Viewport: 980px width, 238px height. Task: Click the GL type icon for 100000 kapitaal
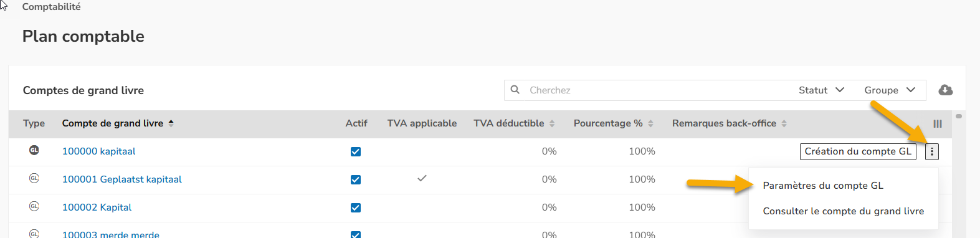[x=34, y=150]
